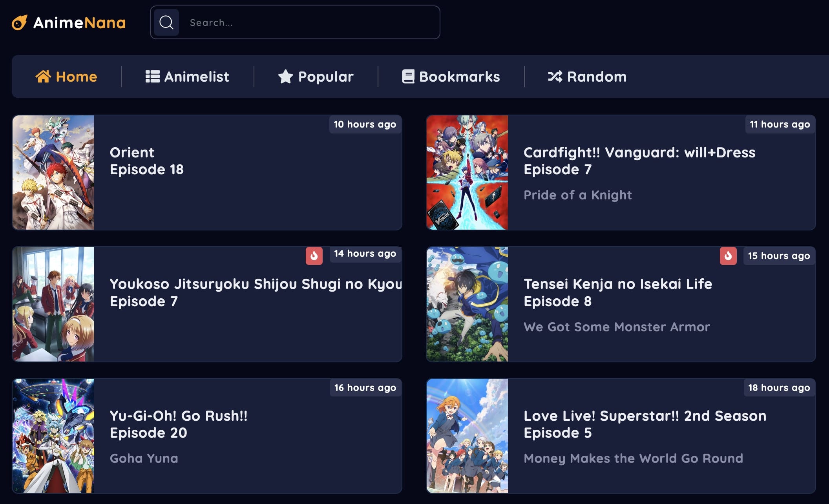Click the Yu-Gi-Oh! Go Rush!! poster thumbnail
The image size is (829, 504).
point(53,436)
